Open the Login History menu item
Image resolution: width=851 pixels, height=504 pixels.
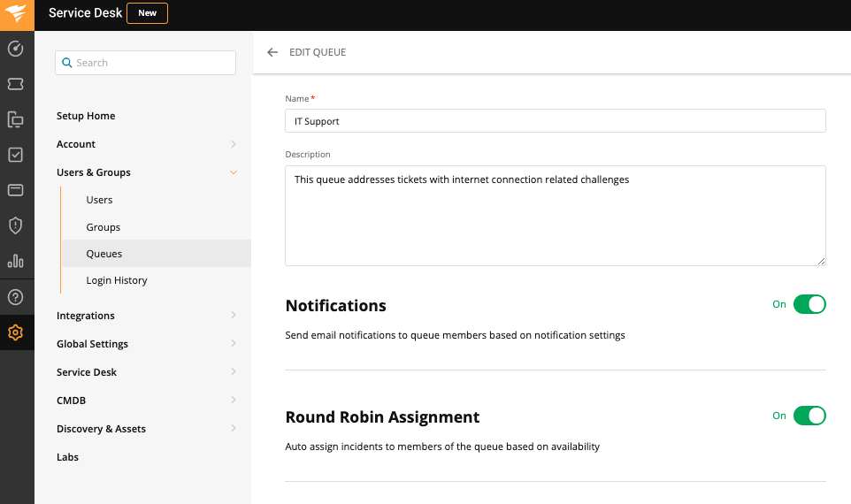coord(117,280)
